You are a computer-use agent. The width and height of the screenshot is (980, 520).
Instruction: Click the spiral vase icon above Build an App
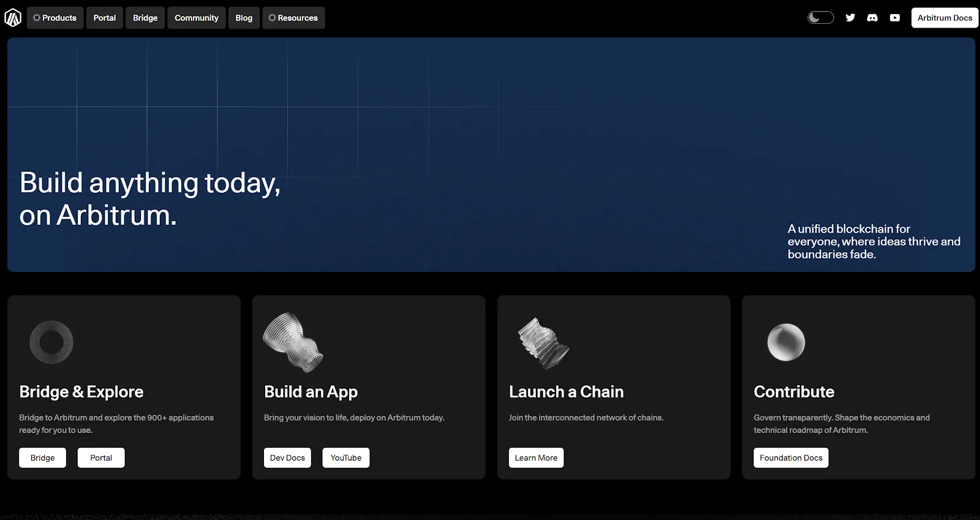click(x=293, y=342)
